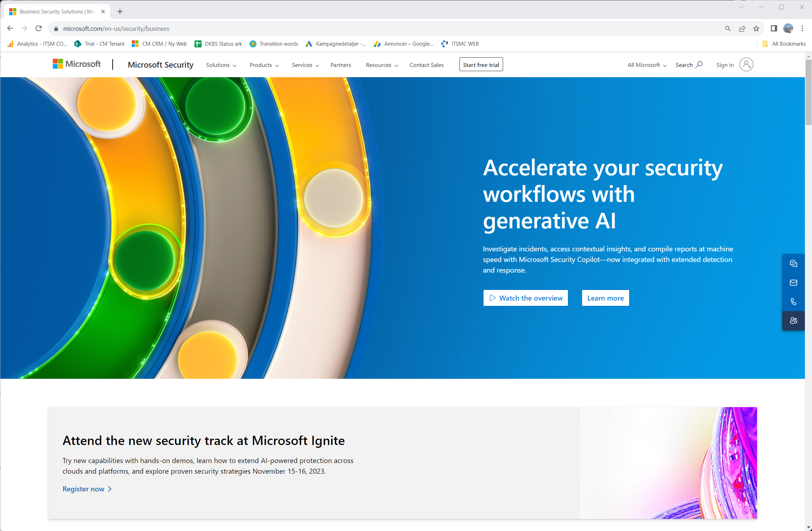This screenshot has height=531, width=812.
Task: Click the Sign in avatar icon
Action: tap(746, 65)
